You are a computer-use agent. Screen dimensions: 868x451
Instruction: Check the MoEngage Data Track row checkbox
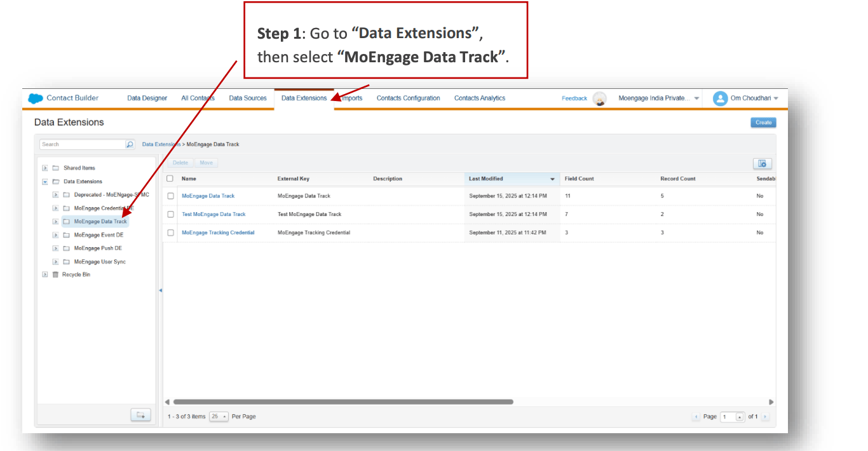[170, 196]
